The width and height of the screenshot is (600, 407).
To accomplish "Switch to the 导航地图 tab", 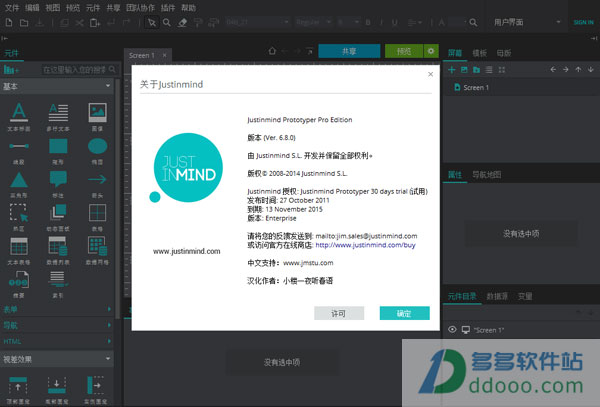I will click(486, 175).
